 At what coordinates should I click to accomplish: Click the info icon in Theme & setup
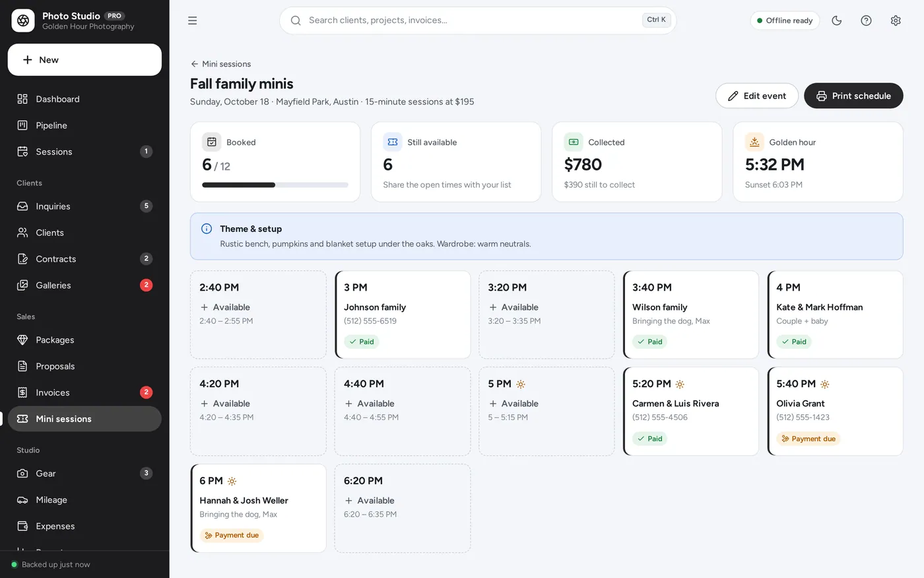pos(207,229)
